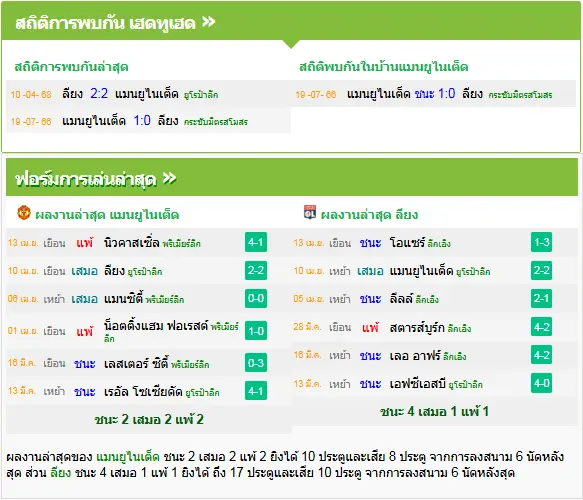Click red แพ้ label in สตารส์บูร์ก row
583x500 pixels.
coord(370,328)
